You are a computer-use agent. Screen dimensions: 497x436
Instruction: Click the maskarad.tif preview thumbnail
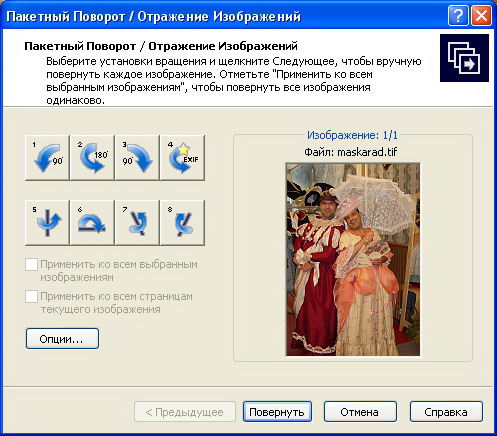click(353, 259)
